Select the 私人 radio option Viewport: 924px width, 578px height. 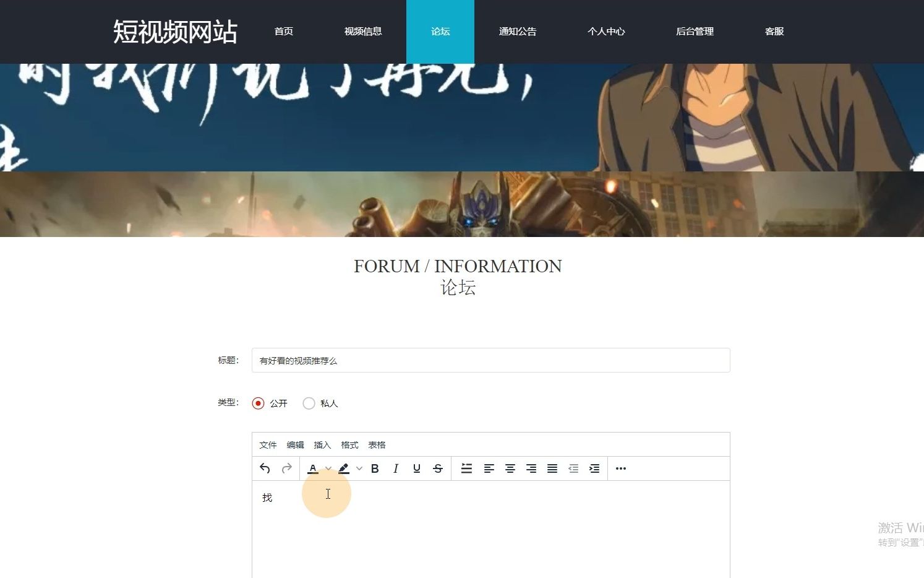coord(309,403)
